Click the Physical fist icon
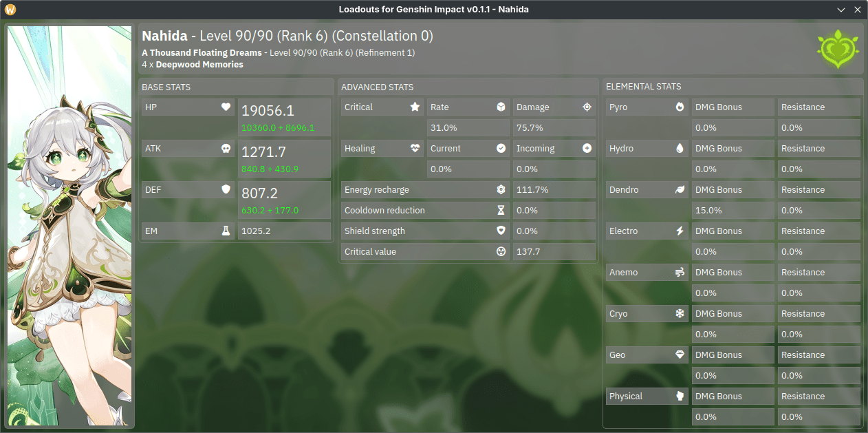This screenshot has height=433, width=868. click(x=680, y=397)
